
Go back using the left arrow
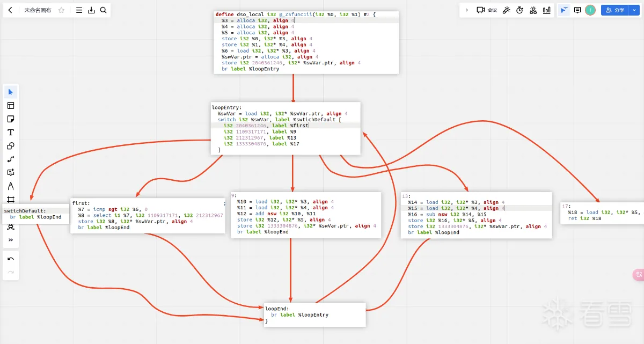[10, 10]
